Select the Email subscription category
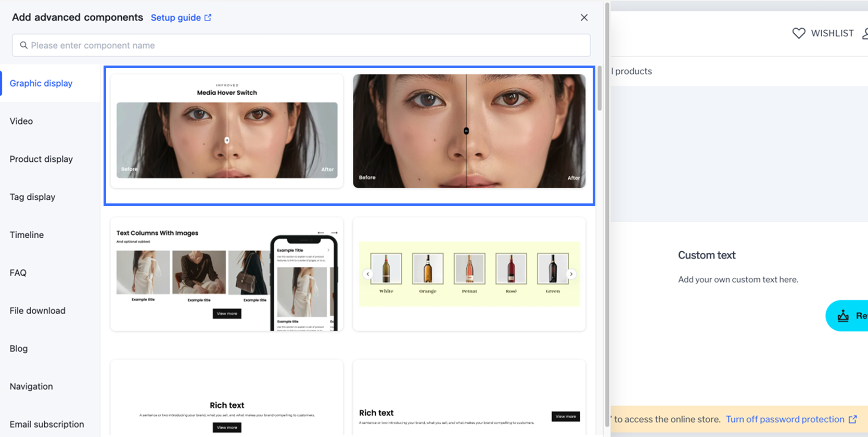Screen dimensions: 868x437 coord(47,425)
